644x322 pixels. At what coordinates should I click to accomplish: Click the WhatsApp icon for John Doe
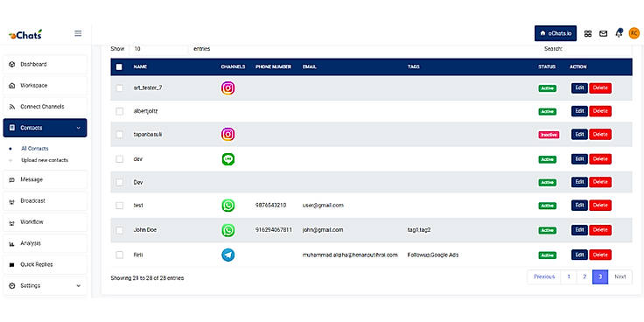(x=228, y=230)
